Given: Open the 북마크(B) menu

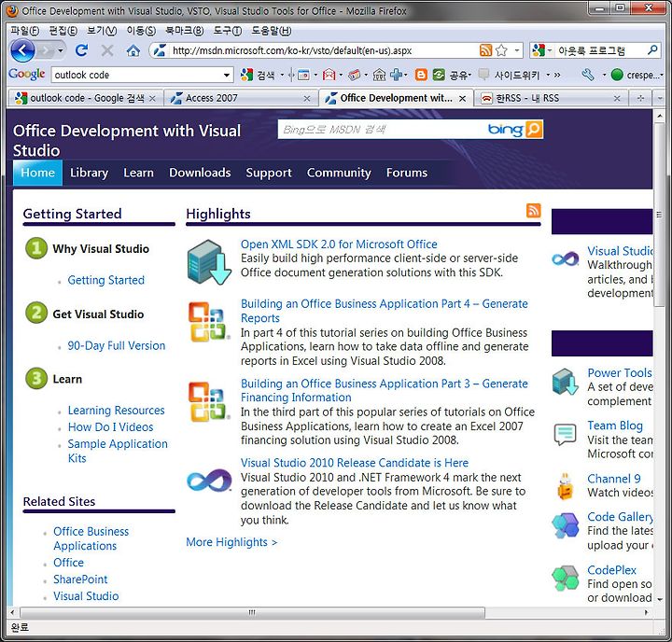Looking at the screenshot, I should [184, 31].
